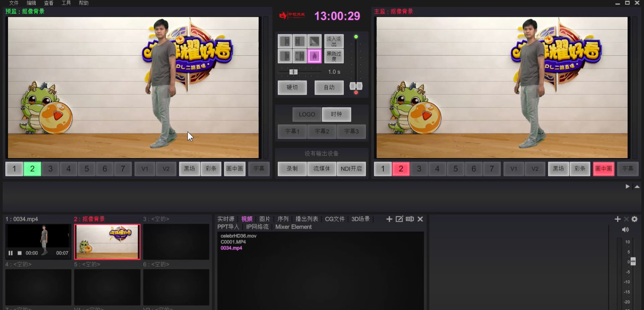644x310 pixels.
Task: Choose the 黑色过度 black transition
Action: click(x=334, y=56)
